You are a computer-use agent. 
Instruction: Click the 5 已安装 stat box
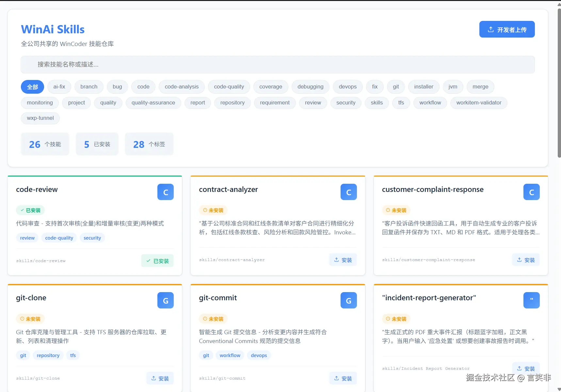(x=97, y=144)
